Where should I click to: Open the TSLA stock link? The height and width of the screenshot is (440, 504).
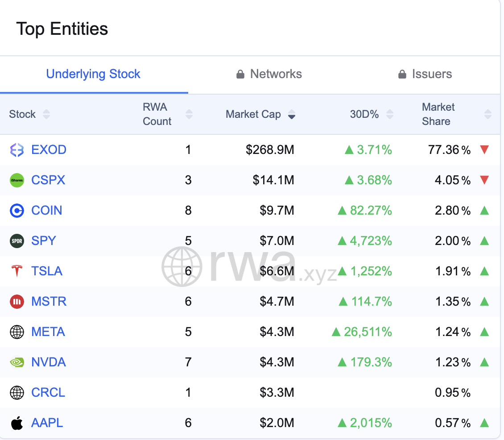[x=46, y=271]
